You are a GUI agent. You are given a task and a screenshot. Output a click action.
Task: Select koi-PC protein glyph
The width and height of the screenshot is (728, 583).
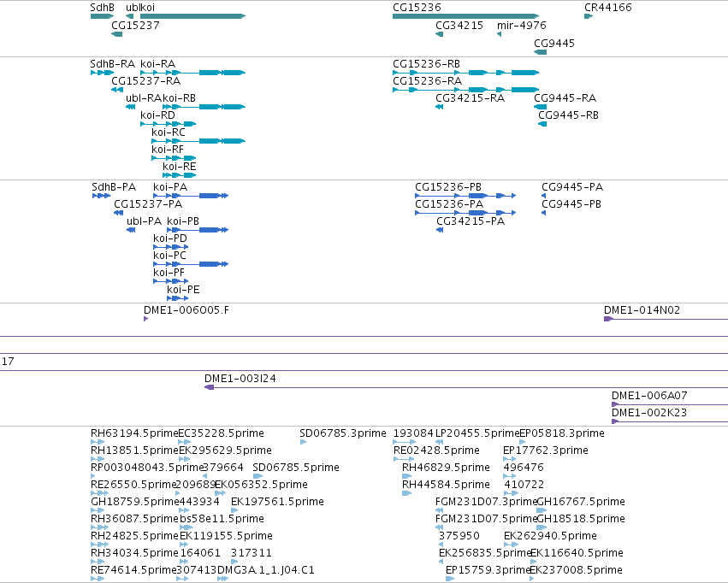coord(191,264)
